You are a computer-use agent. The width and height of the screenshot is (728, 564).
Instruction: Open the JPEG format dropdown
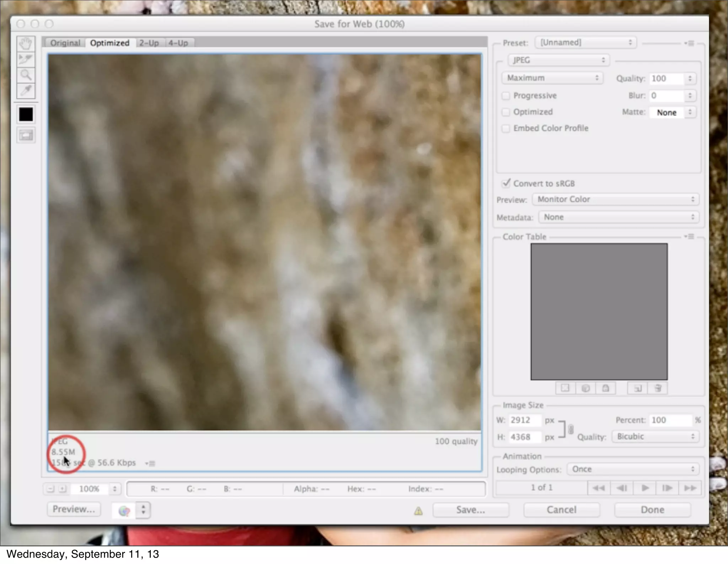[x=558, y=60]
